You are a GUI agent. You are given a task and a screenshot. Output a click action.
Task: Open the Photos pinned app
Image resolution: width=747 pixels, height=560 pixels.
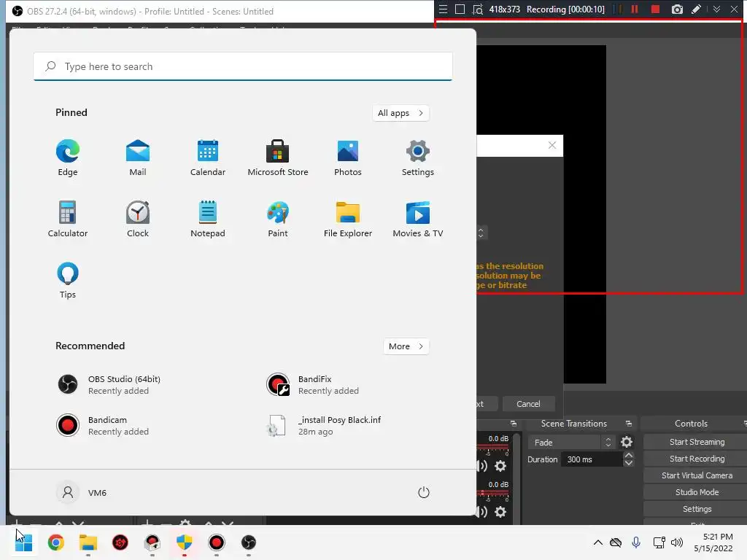click(x=348, y=158)
